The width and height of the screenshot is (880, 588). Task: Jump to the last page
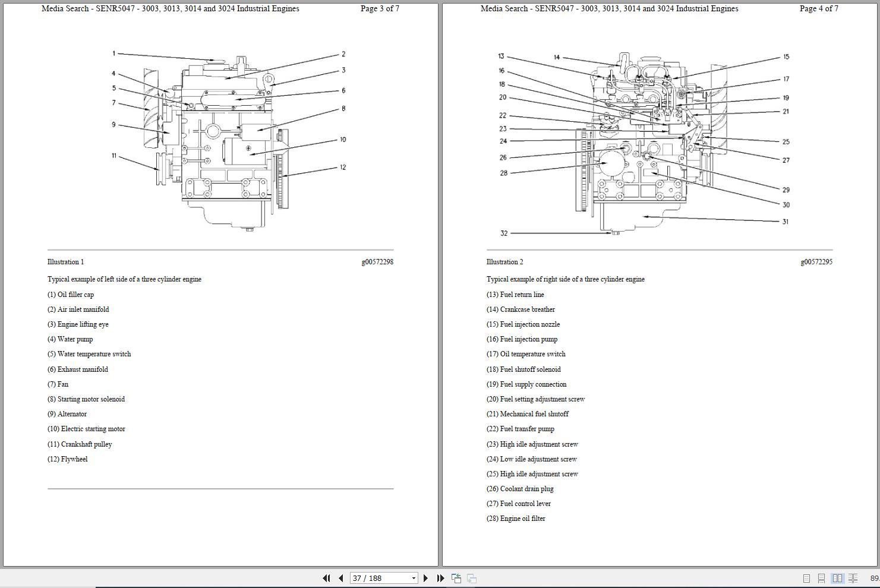tap(440, 577)
